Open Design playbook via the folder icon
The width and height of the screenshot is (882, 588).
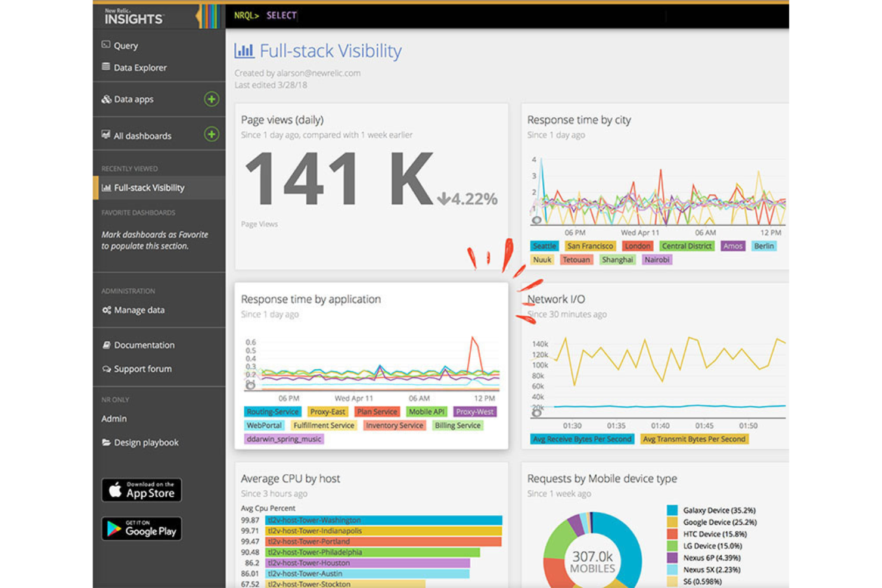(x=107, y=442)
